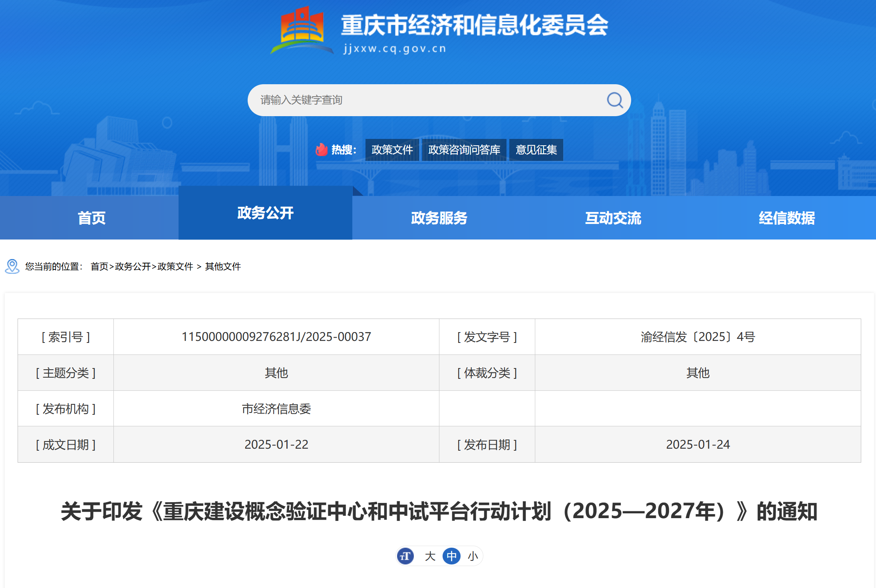Click the ［发布日期］ label cell

coord(487,444)
